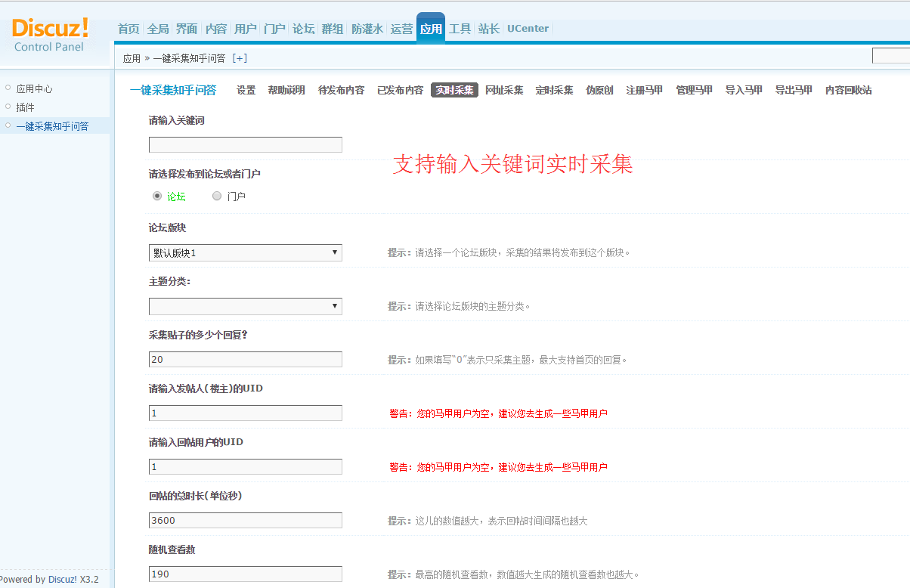Open the 工具 top menu
Image resolution: width=910 pixels, height=588 pixels.
pyautogui.click(x=460, y=29)
